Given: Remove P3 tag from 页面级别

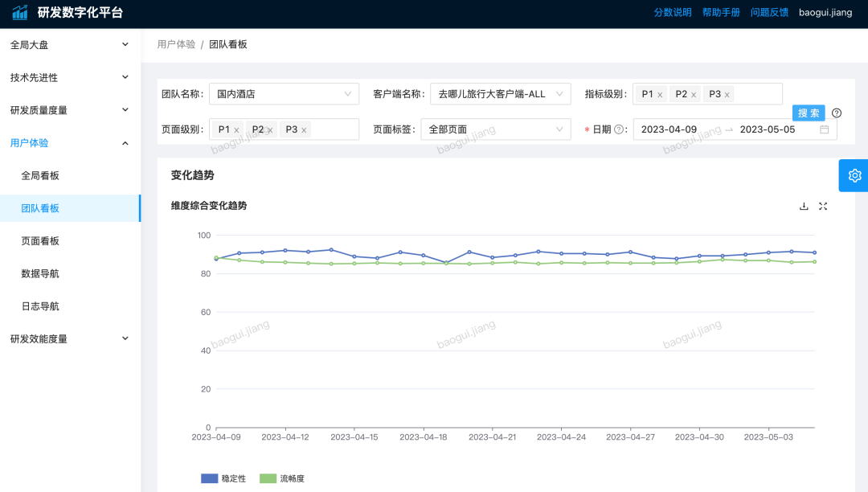Looking at the screenshot, I should point(304,130).
